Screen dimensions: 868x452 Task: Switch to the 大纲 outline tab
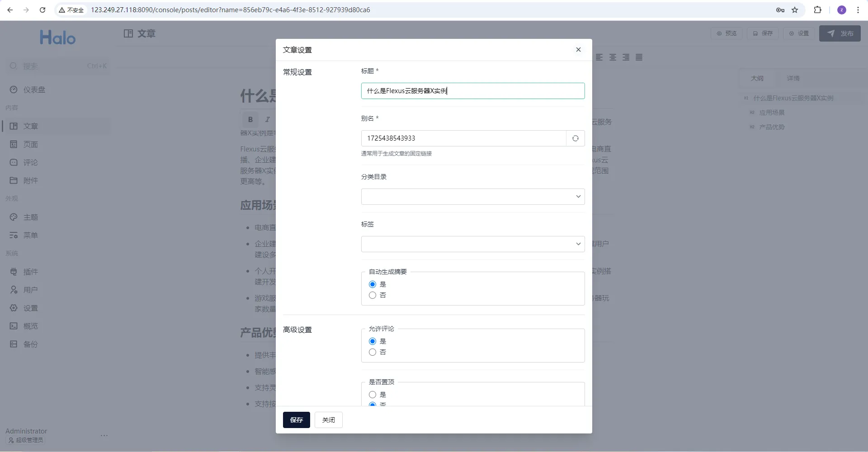pos(757,79)
